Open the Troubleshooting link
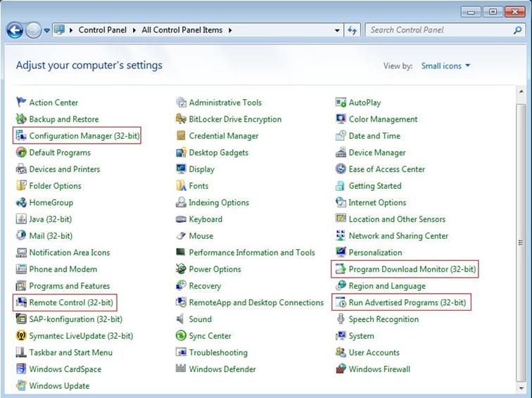Screen dimensions: 532x398 point(218,352)
